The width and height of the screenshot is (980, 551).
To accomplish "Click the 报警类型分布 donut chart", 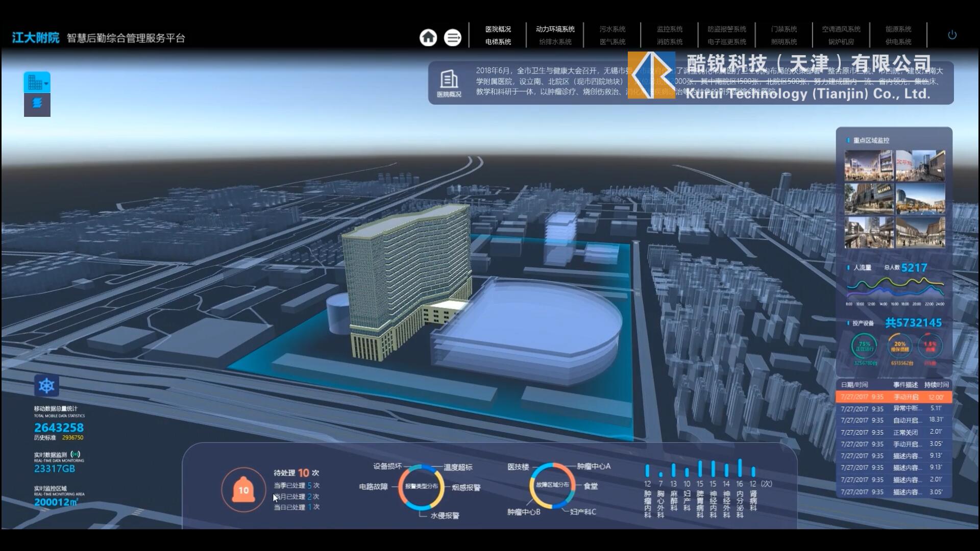I will point(421,487).
